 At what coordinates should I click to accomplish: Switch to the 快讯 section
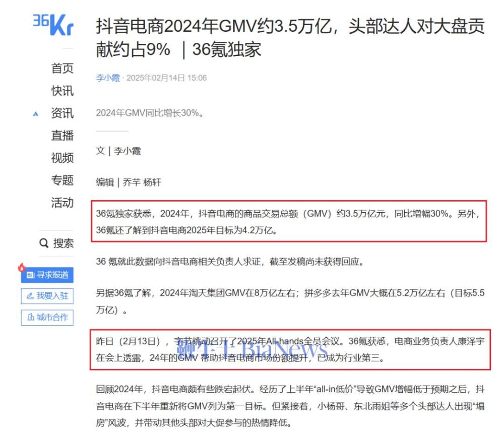64,91
